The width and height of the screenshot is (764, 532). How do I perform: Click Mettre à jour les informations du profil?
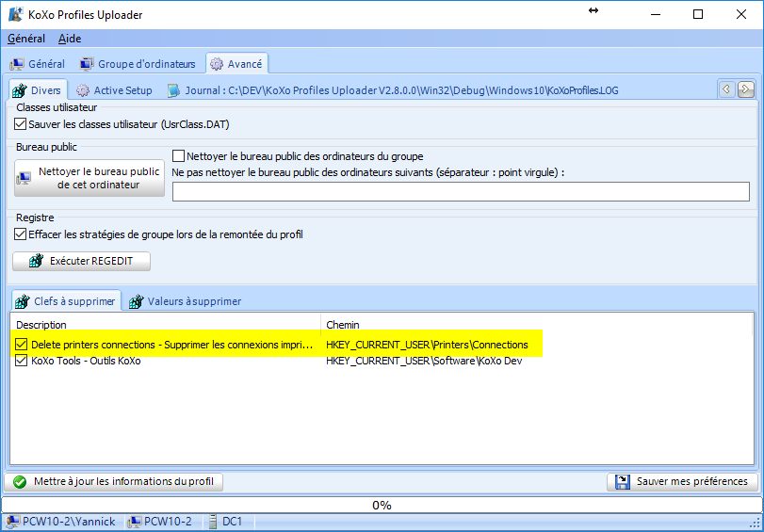point(113,482)
